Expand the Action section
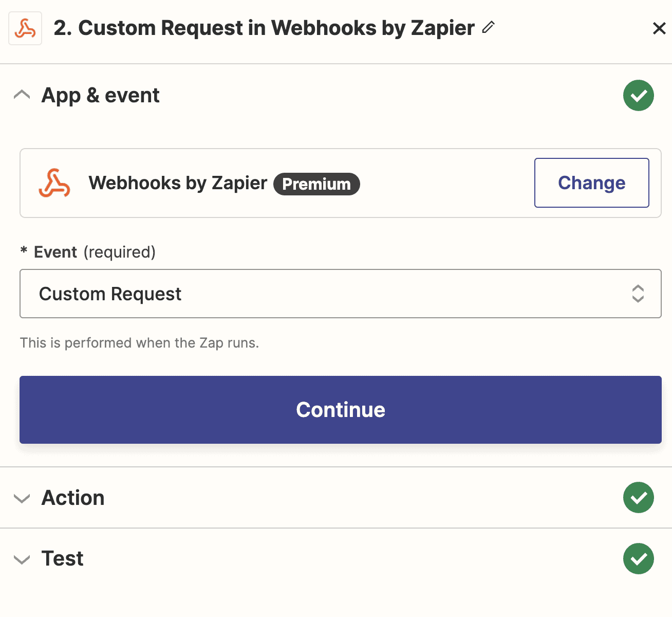Viewport: 672px width, 617px height. click(x=22, y=498)
